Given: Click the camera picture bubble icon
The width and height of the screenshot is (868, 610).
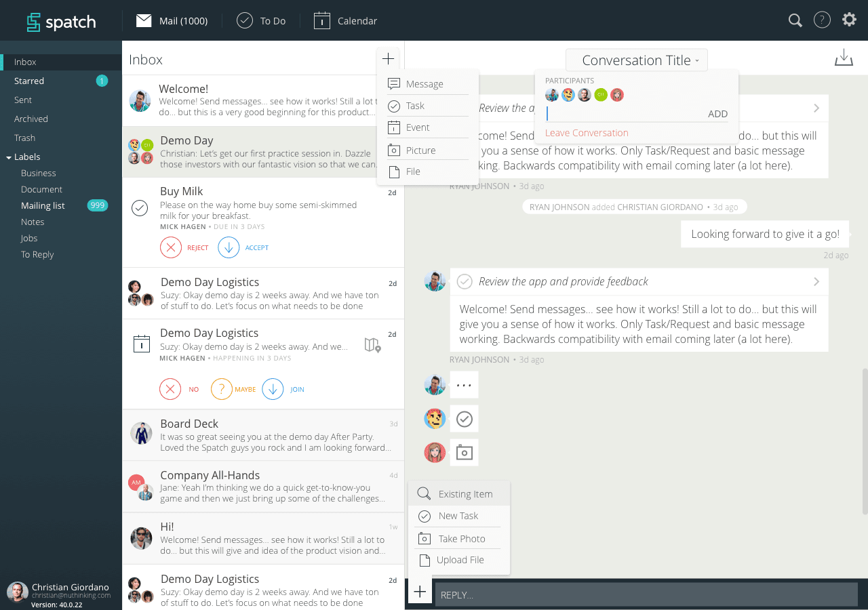Looking at the screenshot, I should pyautogui.click(x=464, y=453).
